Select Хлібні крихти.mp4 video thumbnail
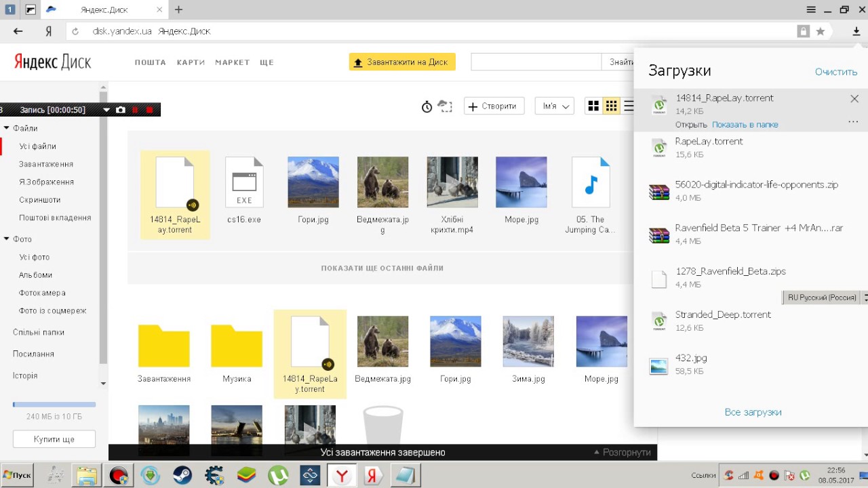The image size is (868, 488). pyautogui.click(x=452, y=182)
